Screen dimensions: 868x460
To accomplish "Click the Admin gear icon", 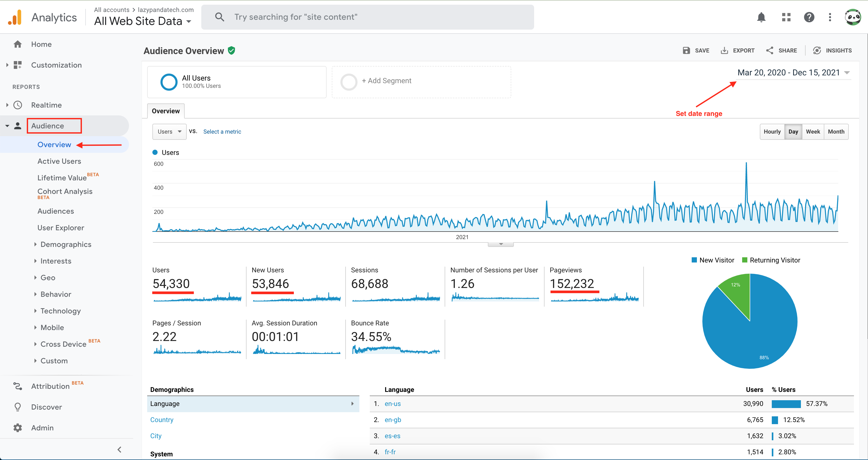I will click(17, 428).
